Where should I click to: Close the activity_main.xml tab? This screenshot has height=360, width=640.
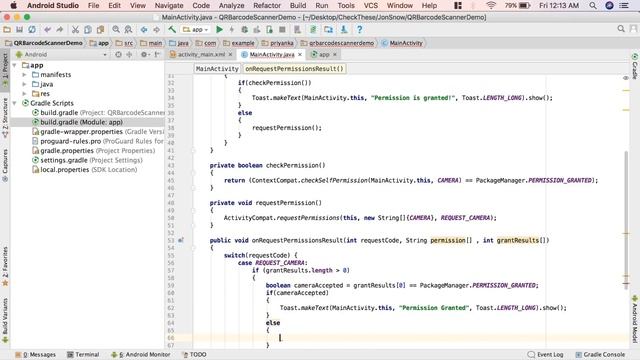pyautogui.click(x=230, y=54)
